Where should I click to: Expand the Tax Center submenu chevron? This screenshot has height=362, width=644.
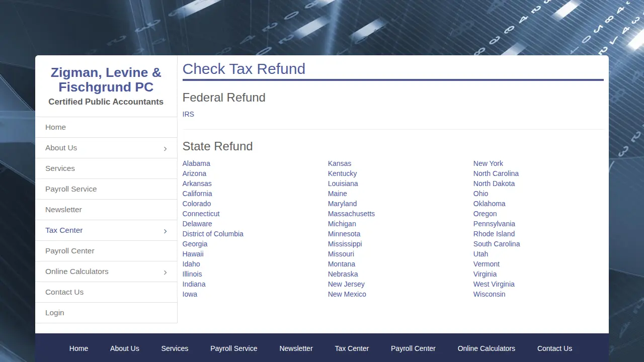(x=165, y=231)
